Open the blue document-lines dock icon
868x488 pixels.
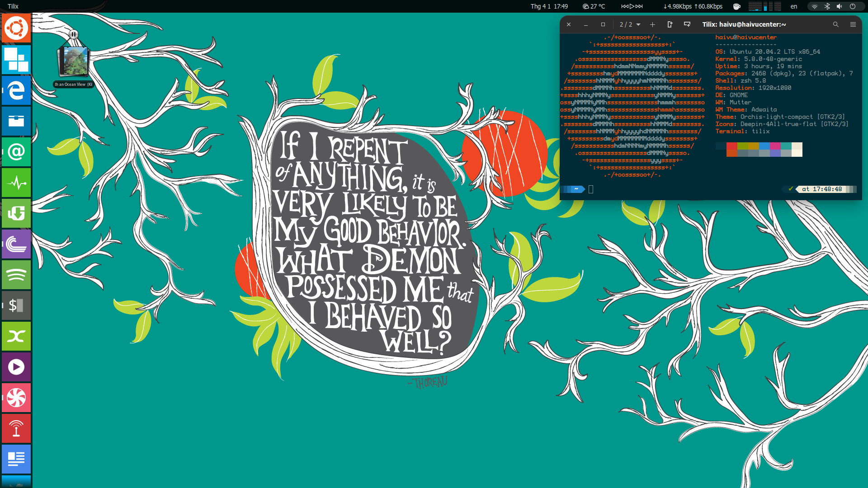[x=16, y=459]
